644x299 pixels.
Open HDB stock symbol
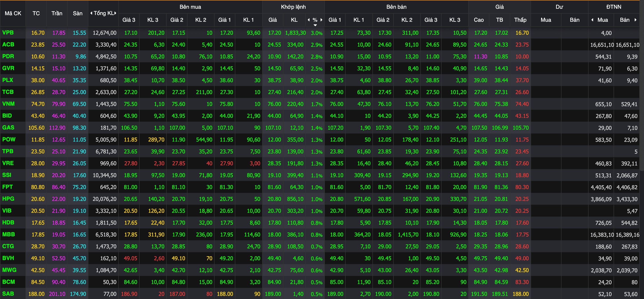(8, 222)
